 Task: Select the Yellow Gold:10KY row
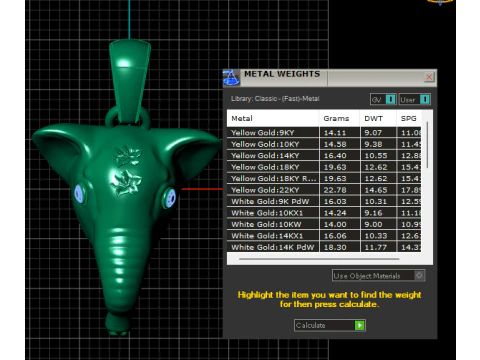[x=324, y=144]
